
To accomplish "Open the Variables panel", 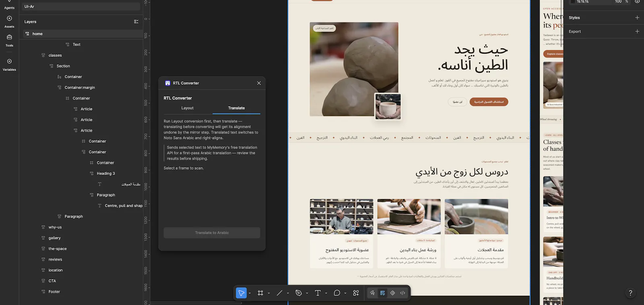I will point(9,64).
